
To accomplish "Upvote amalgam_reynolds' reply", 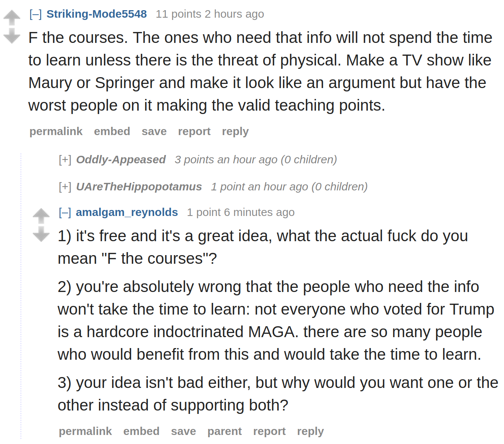I will (x=41, y=216).
